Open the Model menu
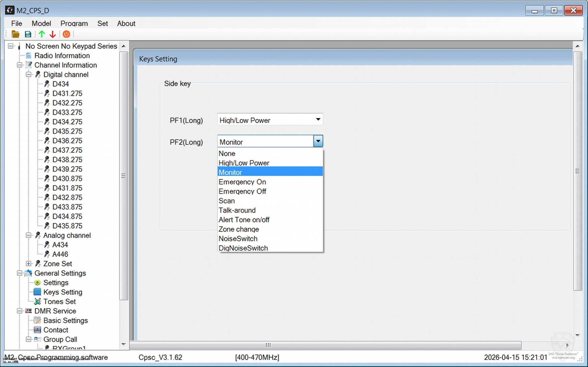The width and height of the screenshot is (588, 367). click(41, 23)
